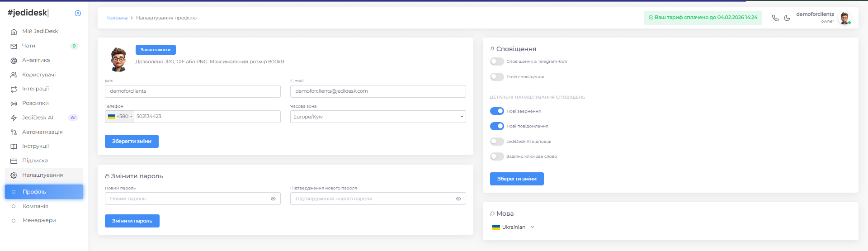Enable Telegram bot notifications toggle

pos(497,62)
